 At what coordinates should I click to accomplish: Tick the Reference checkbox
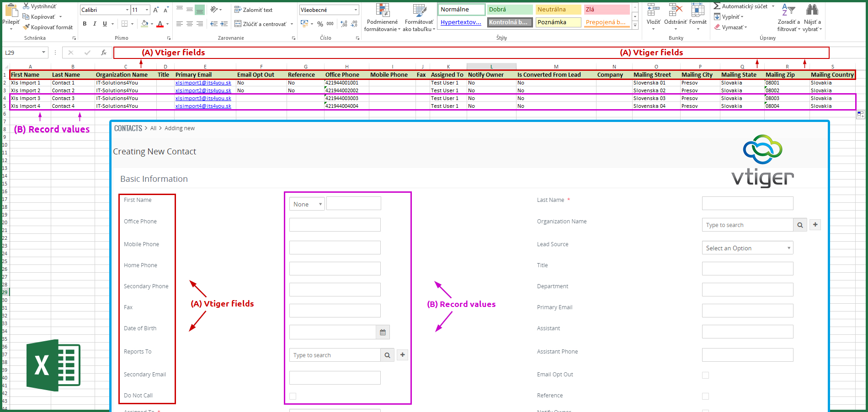706,396
